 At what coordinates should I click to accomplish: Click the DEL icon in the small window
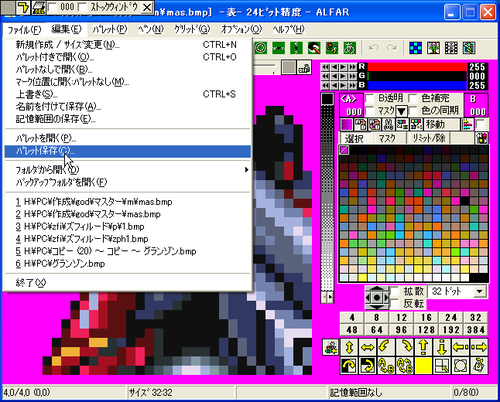[x=39, y=7]
